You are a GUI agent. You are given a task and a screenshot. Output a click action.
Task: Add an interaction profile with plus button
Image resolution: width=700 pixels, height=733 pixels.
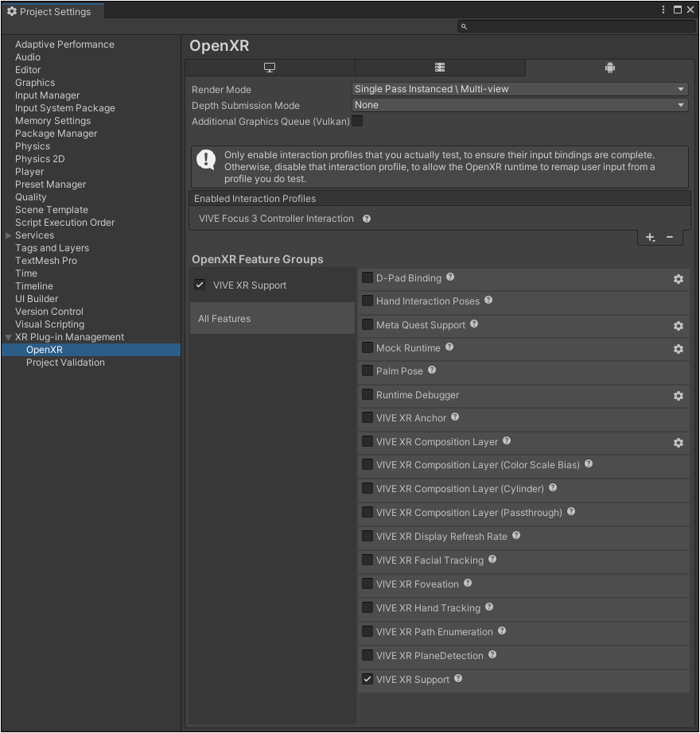click(651, 238)
